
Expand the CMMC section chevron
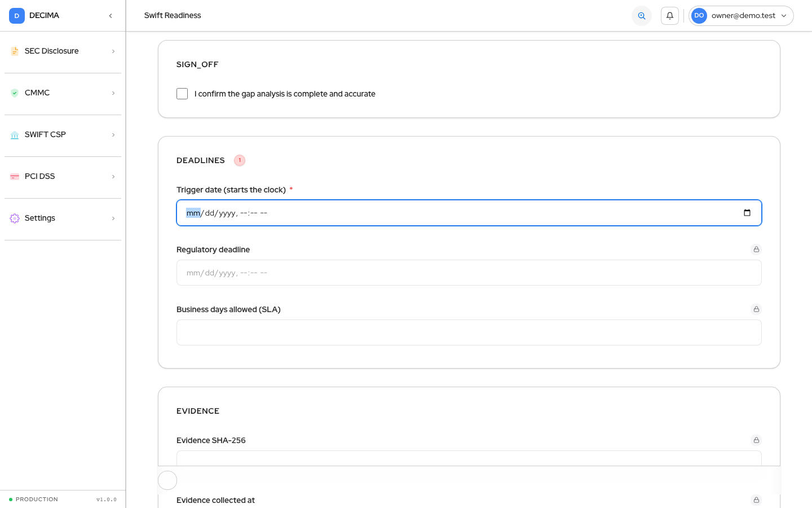(113, 93)
